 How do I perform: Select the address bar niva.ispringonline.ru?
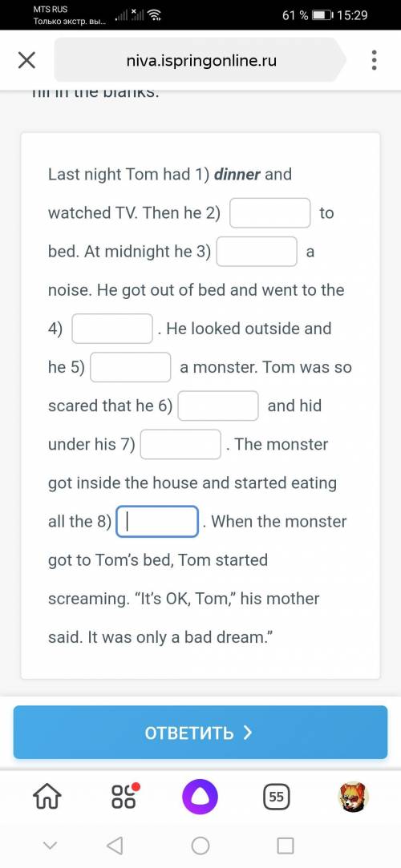[200, 60]
